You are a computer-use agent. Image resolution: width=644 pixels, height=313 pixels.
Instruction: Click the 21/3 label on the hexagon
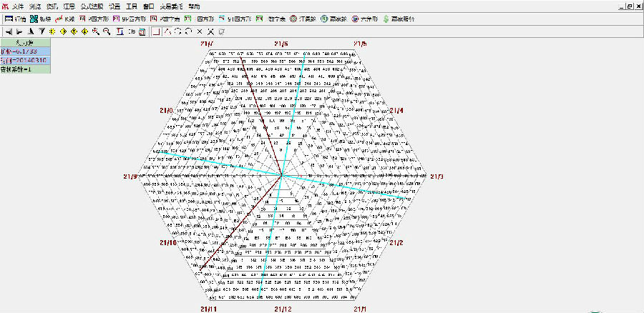tap(436, 177)
